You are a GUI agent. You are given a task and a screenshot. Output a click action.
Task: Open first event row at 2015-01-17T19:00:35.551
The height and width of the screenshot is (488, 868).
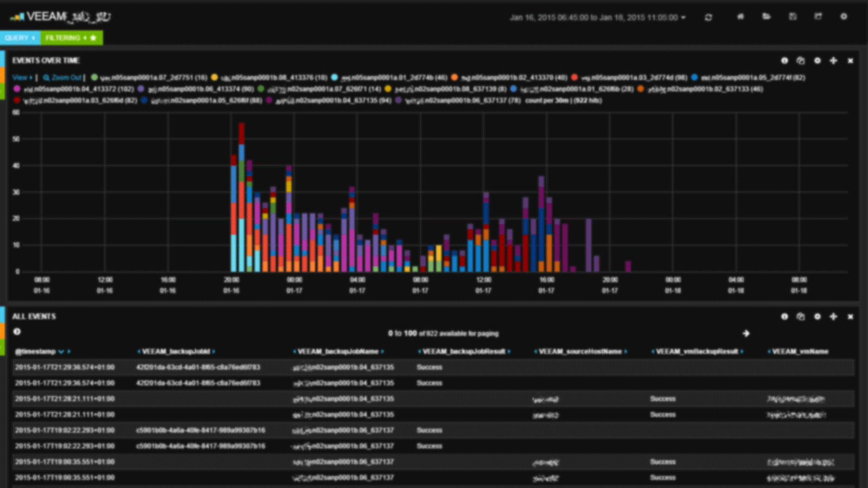[433, 462]
